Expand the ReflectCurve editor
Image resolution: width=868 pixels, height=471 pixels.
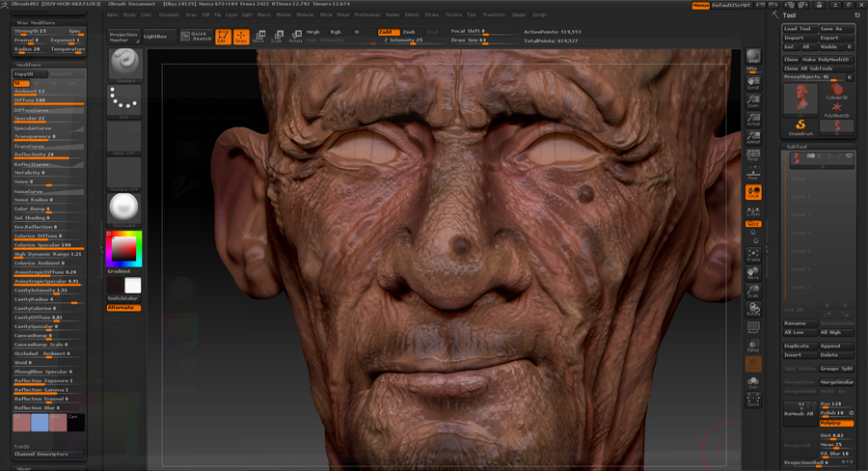tap(49, 164)
